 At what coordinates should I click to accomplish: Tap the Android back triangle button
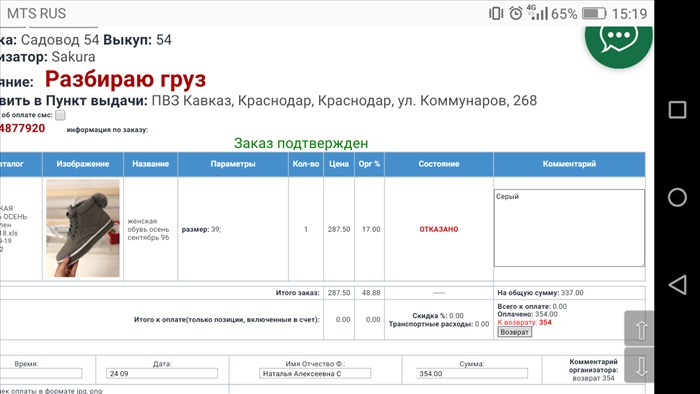point(677,284)
